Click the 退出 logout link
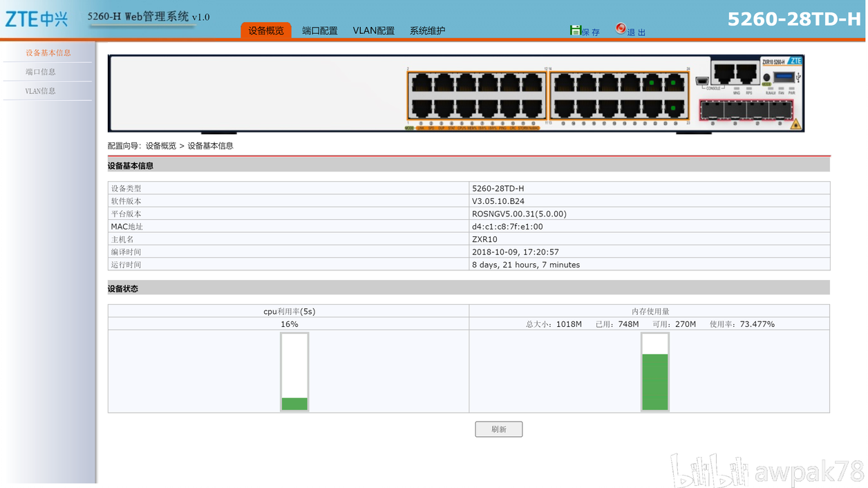 click(x=636, y=32)
